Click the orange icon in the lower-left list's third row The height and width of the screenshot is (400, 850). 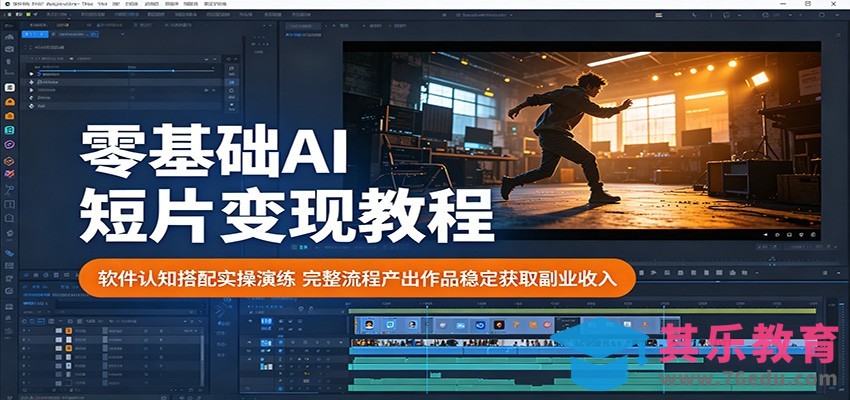click(x=68, y=347)
